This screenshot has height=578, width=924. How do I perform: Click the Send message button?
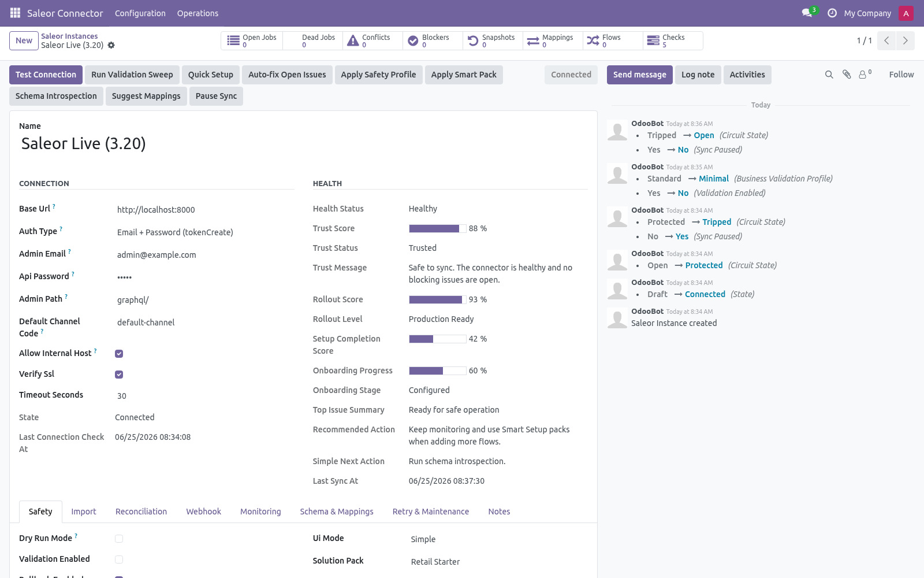pos(639,75)
